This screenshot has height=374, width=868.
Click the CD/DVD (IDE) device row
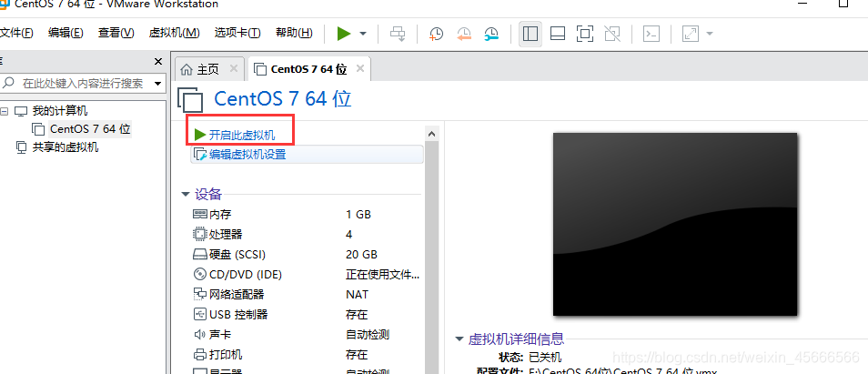click(306, 275)
